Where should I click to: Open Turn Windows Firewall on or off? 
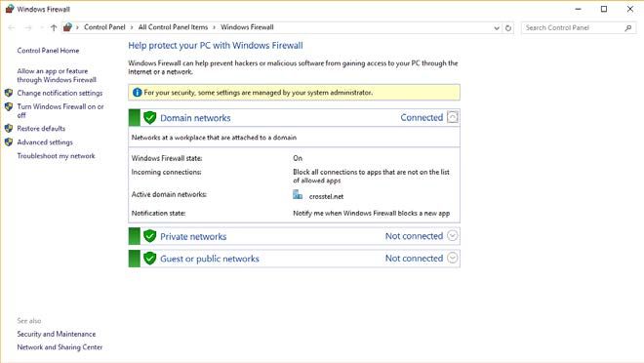pyautogui.click(x=60, y=111)
